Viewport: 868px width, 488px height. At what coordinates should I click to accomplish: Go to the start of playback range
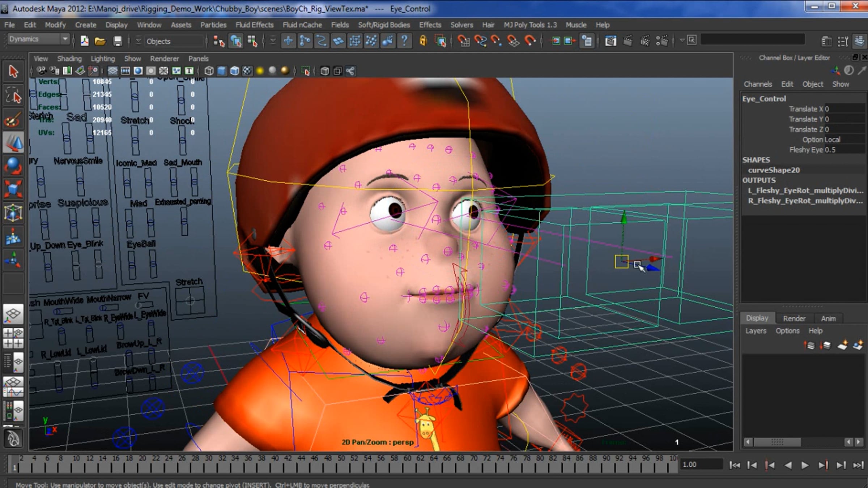coord(734,465)
